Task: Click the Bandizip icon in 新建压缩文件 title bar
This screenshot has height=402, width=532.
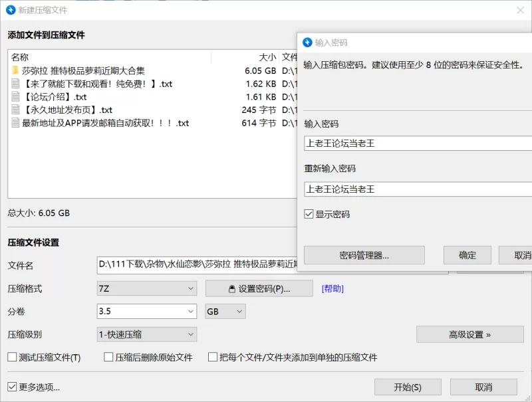Action: click(x=11, y=10)
